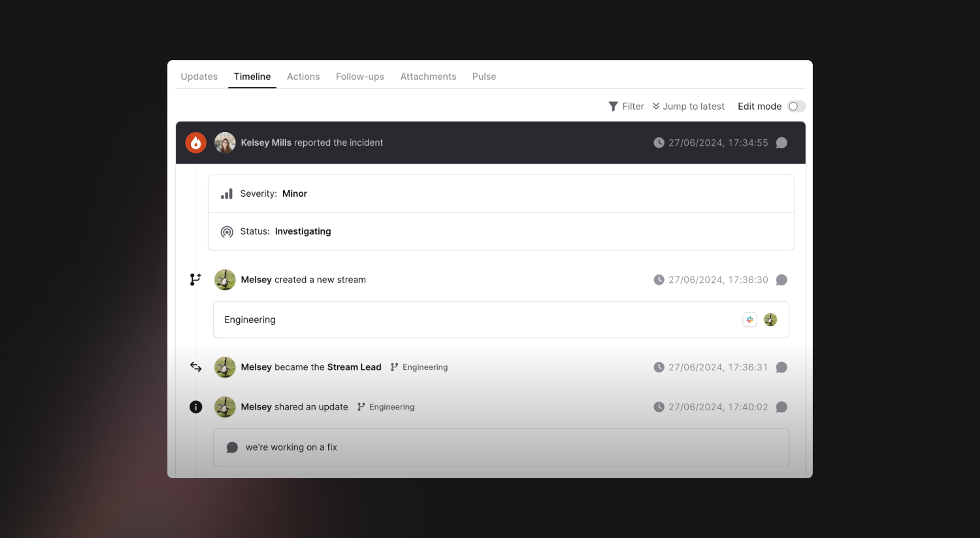The image size is (980, 538).
Task: Open the Engineering stream card
Action: pyautogui.click(x=501, y=320)
